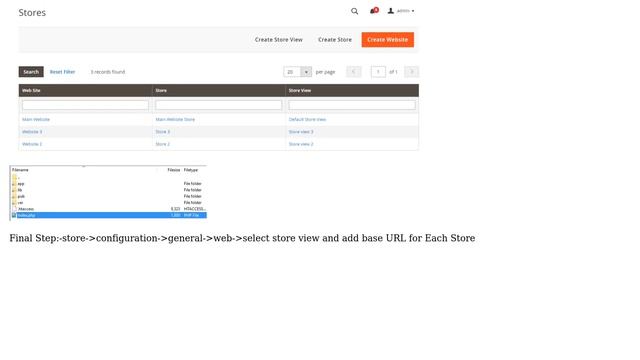This screenshot has height=360, width=640.
Task: Open the Website 2 link
Action: (x=32, y=144)
